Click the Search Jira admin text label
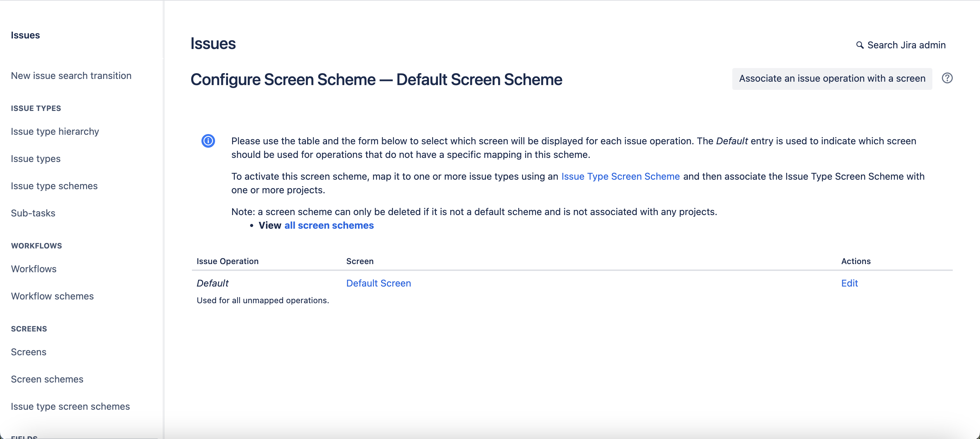The width and height of the screenshot is (980, 439). click(x=906, y=45)
